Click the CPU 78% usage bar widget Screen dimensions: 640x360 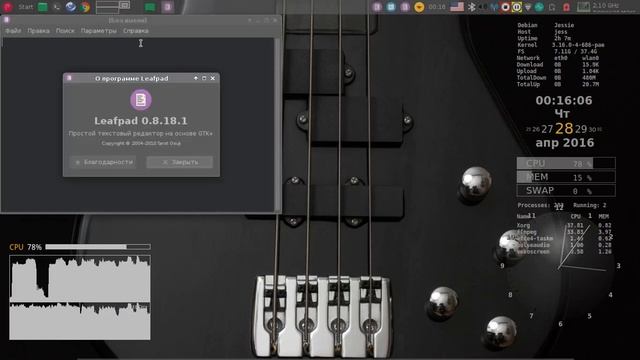click(80, 247)
